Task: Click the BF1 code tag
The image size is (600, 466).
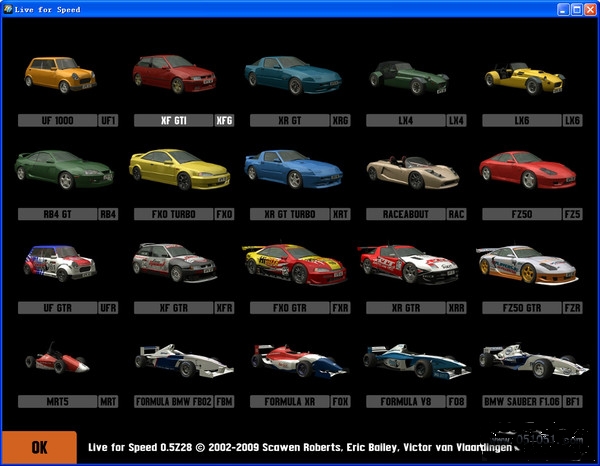Action: tap(573, 402)
